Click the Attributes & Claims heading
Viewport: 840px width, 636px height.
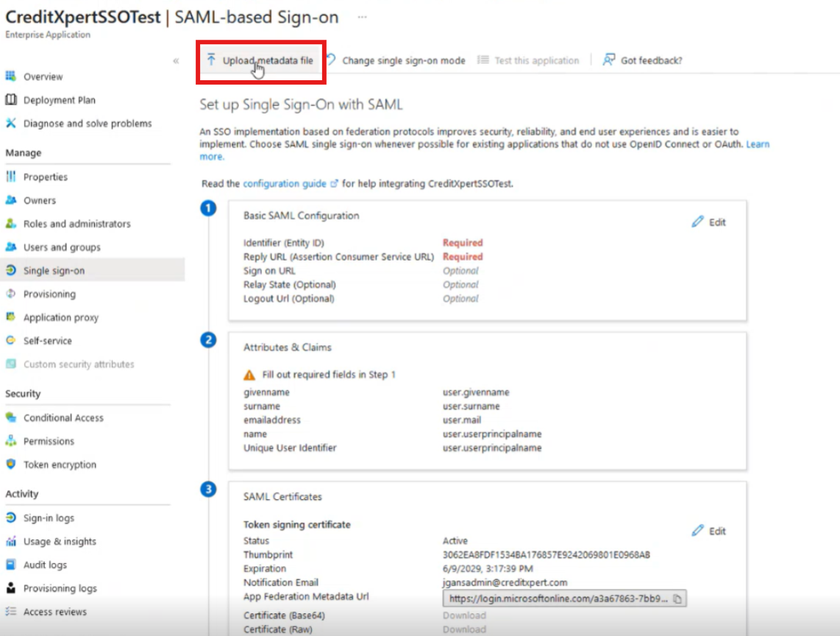[287, 347]
